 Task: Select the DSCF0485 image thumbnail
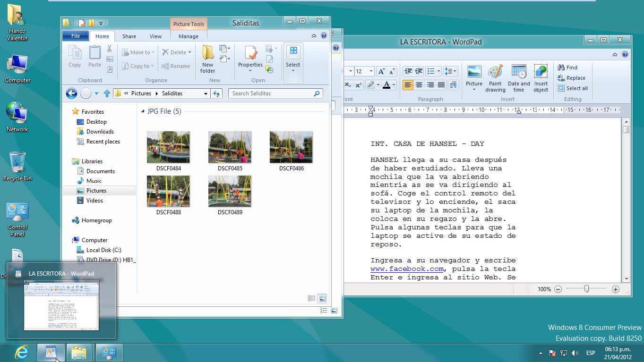[x=230, y=147]
